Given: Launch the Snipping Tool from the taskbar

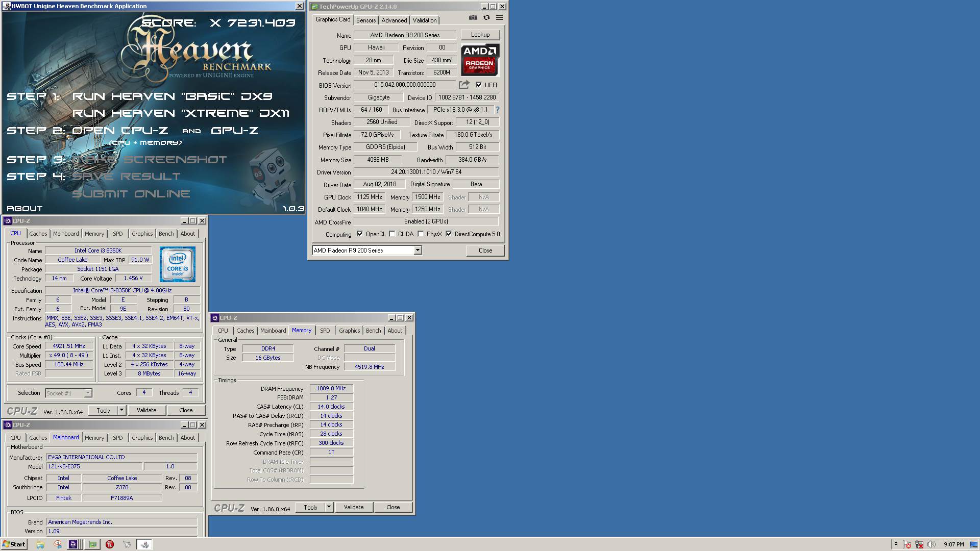Looking at the screenshot, I should coord(58,544).
